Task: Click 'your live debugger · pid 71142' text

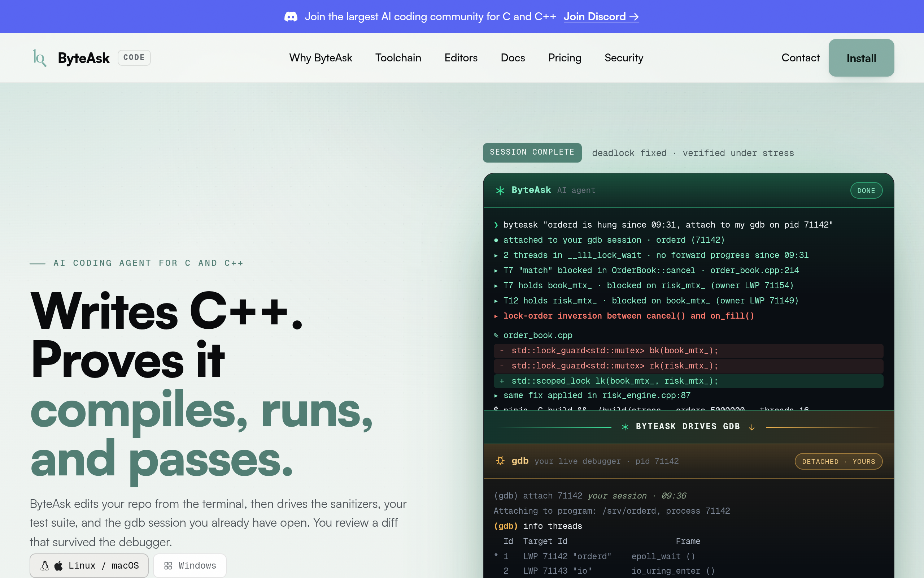Action: coord(606,461)
